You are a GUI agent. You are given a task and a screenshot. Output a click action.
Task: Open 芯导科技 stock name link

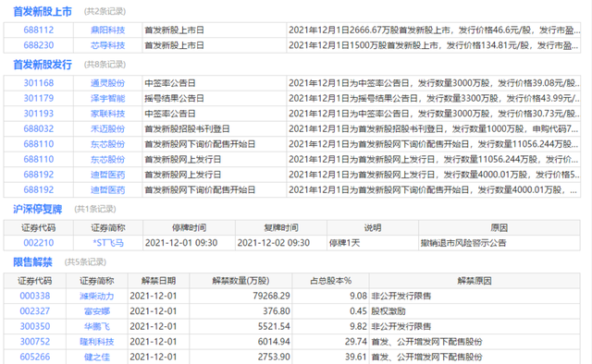tap(107, 45)
